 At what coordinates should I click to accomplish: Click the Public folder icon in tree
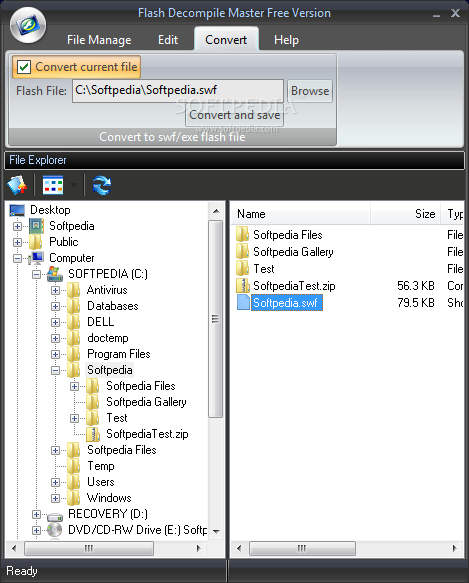click(x=36, y=242)
